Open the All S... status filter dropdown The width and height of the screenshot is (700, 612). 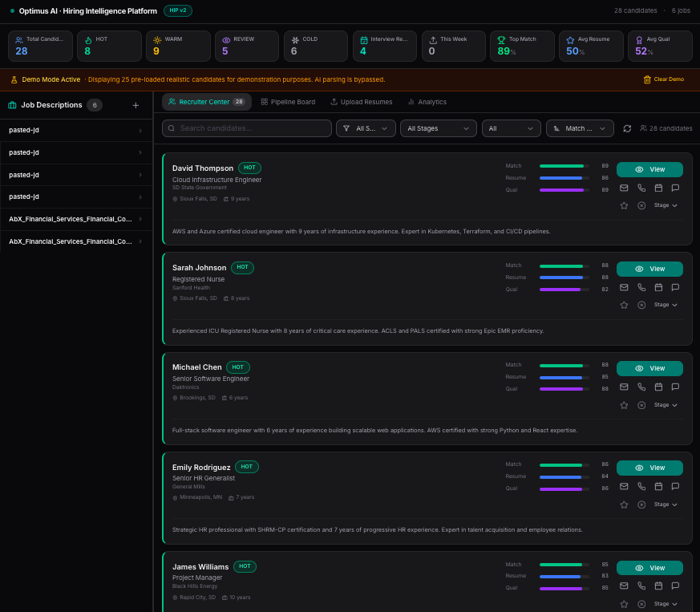[366, 128]
